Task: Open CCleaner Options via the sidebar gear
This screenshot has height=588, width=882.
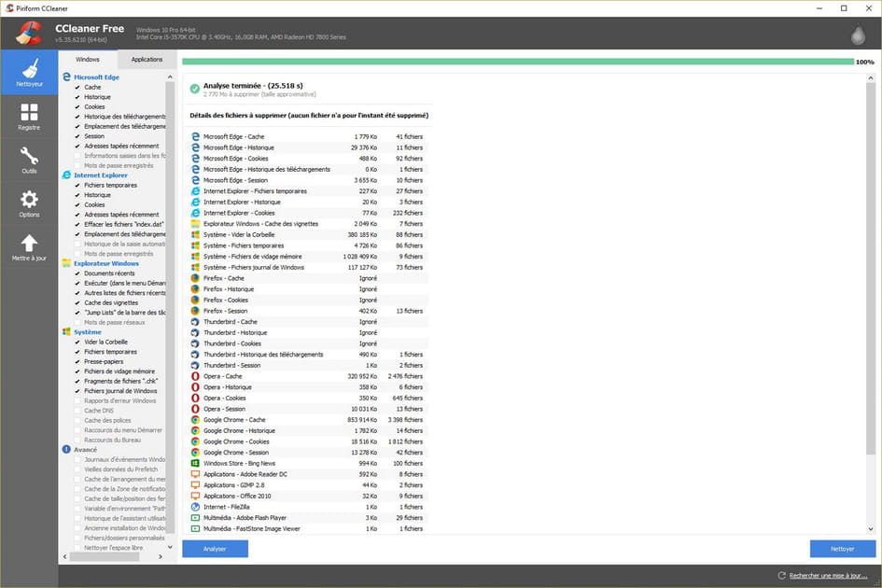Action: pyautogui.click(x=29, y=198)
